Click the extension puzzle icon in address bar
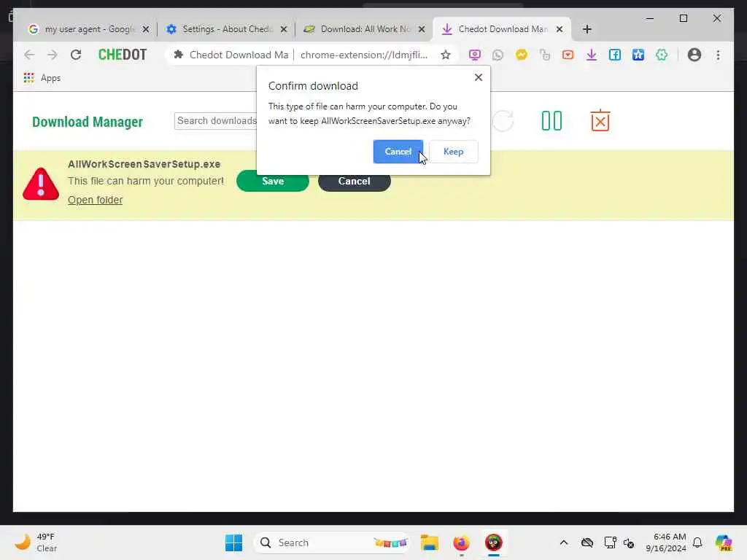Screen dimensions: 747x560 (179, 55)
